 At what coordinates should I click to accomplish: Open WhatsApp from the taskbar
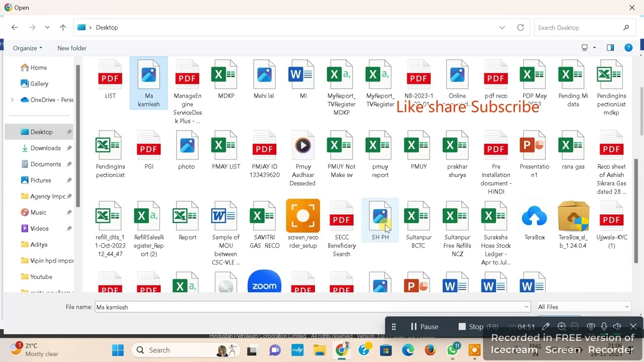coord(452,350)
